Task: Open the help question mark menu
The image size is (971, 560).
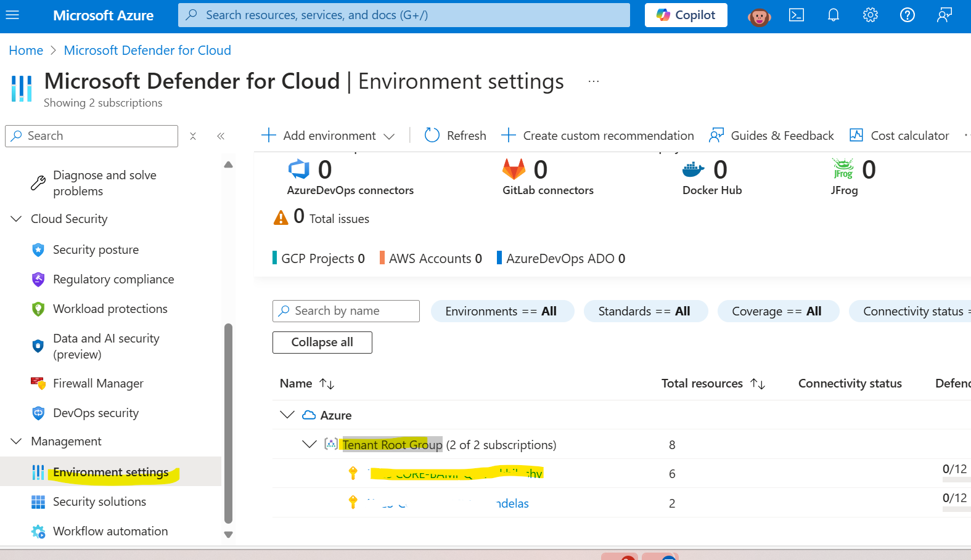Action: point(907,15)
